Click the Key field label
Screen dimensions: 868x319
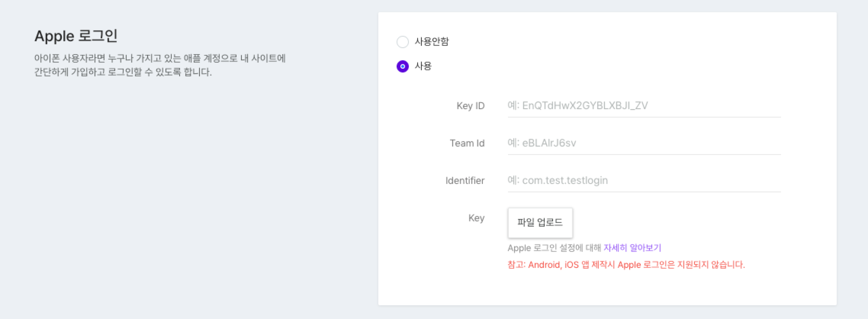476,218
